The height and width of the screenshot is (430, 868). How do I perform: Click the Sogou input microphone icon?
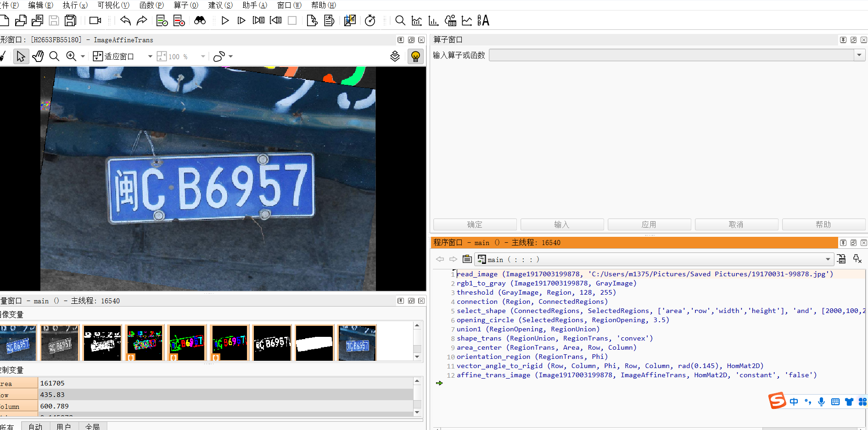822,402
